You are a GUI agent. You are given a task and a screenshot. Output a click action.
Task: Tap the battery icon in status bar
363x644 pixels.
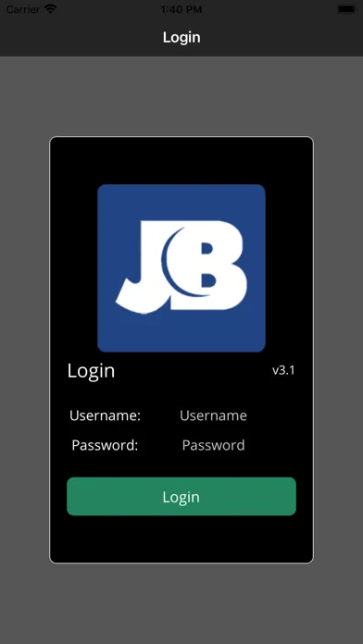[346, 9]
